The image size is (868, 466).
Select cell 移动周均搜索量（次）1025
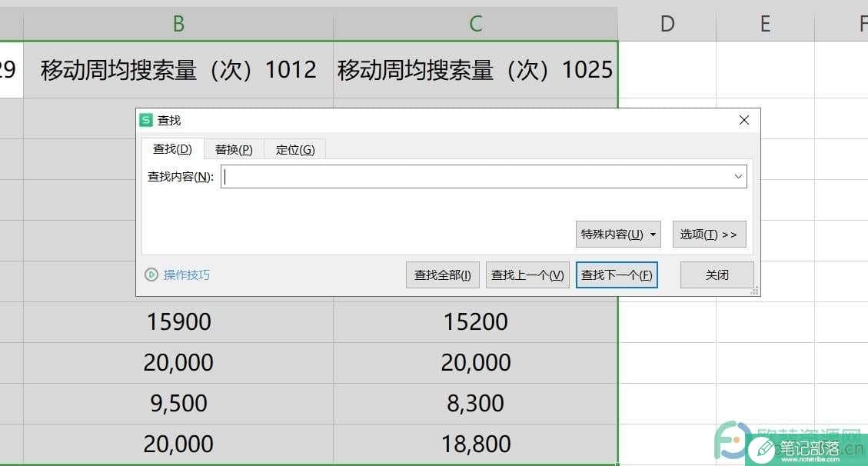point(476,70)
